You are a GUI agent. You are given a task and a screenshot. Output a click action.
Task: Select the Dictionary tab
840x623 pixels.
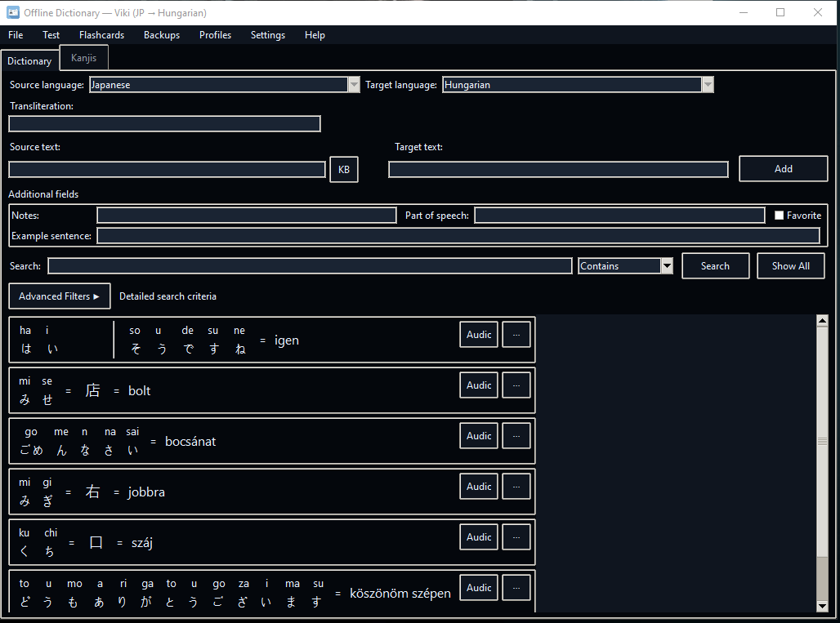(x=29, y=61)
